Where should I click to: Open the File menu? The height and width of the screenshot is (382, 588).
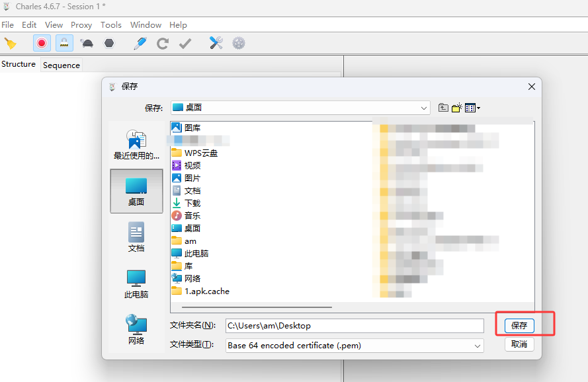[7, 24]
